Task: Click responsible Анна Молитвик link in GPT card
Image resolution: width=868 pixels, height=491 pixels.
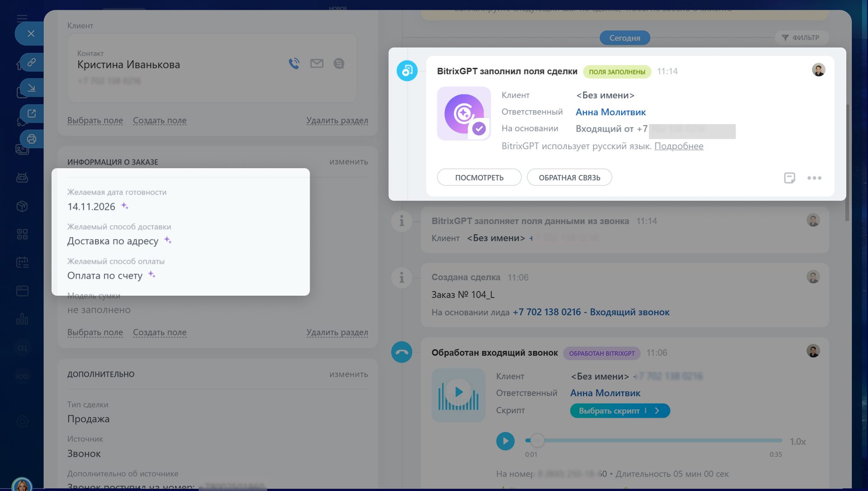Action: tap(610, 112)
